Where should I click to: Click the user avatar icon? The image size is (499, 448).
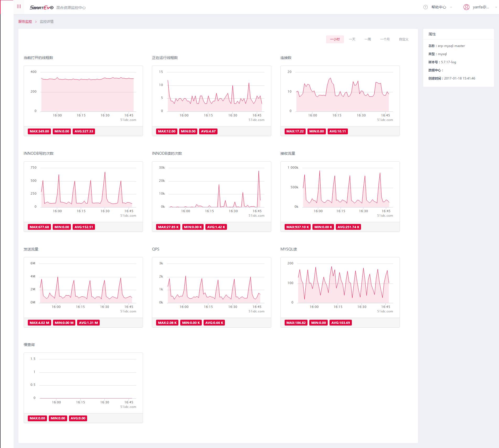(x=466, y=7)
